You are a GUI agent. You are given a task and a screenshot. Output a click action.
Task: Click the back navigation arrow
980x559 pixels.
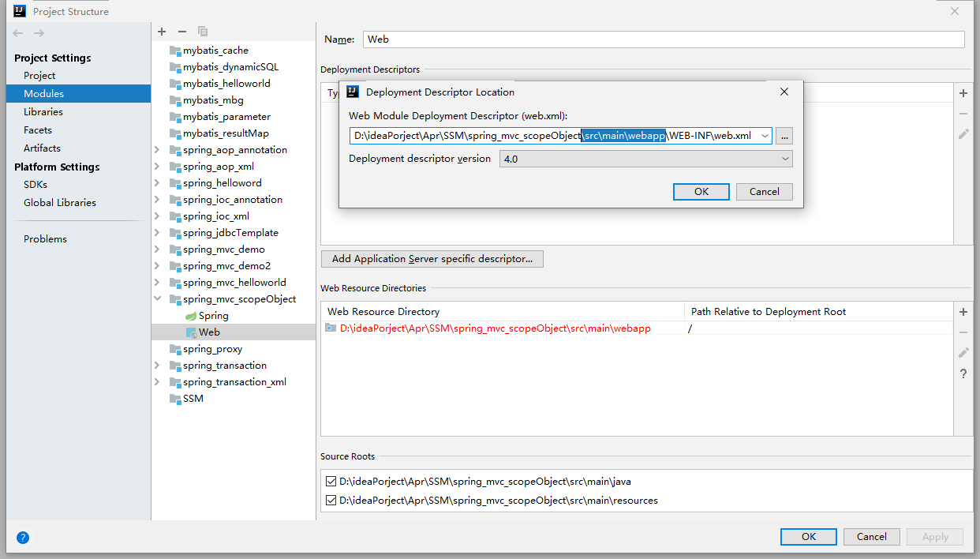tap(18, 33)
